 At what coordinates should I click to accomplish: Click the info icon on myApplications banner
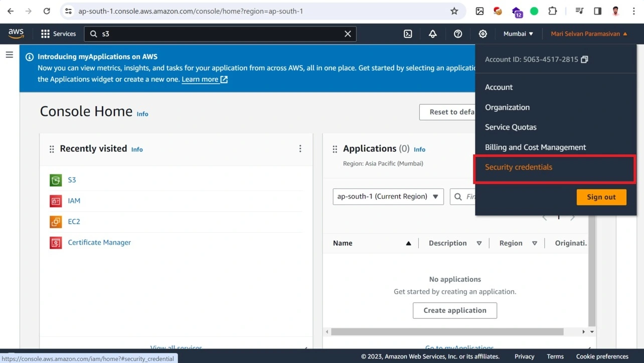coord(30,57)
